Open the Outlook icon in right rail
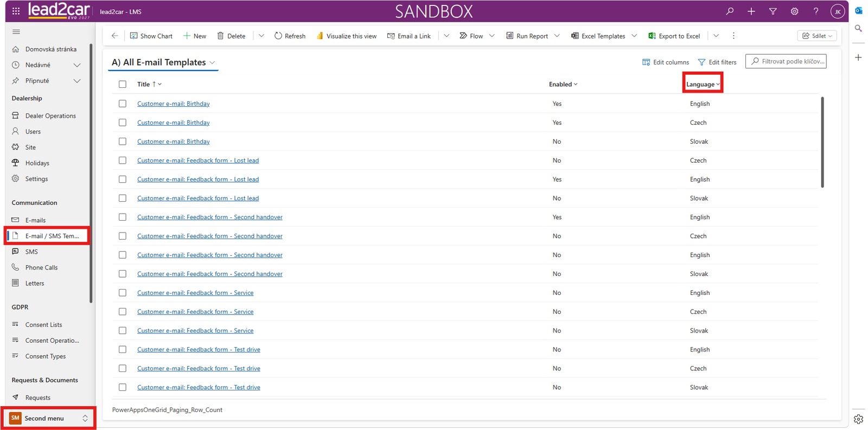Image resolution: width=868 pixels, height=430 pixels. (x=858, y=10)
